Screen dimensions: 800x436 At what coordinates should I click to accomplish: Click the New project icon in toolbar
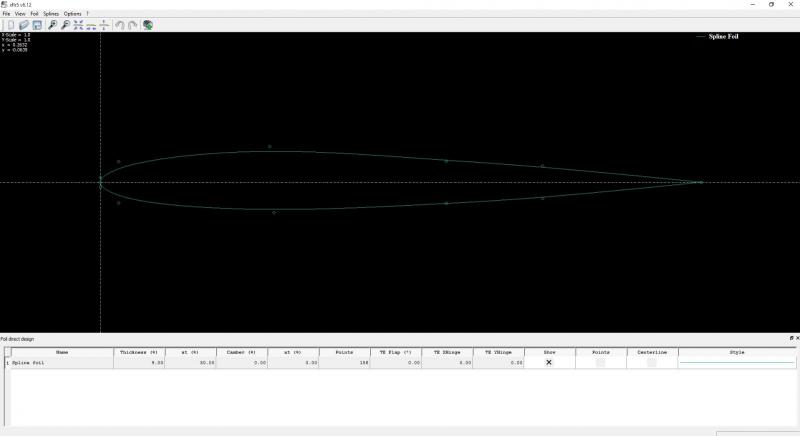[10, 25]
